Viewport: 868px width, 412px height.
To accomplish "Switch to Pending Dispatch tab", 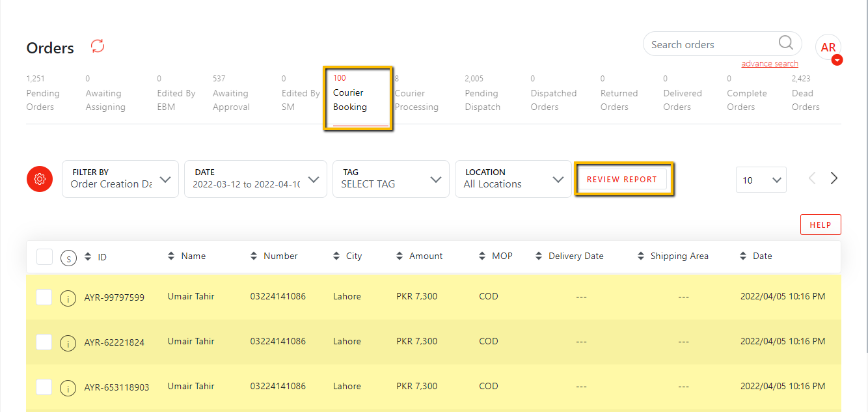I will (482, 100).
